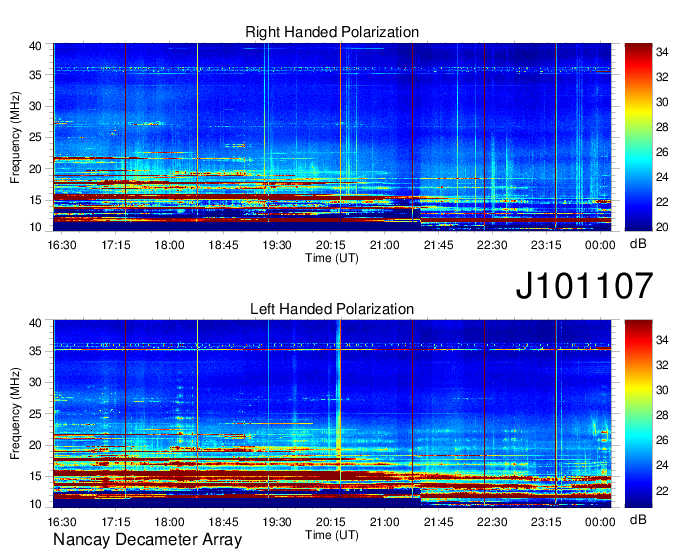Click the 35 MHz tick of Right Handed plot

pyautogui.click(x=35, y=75)
